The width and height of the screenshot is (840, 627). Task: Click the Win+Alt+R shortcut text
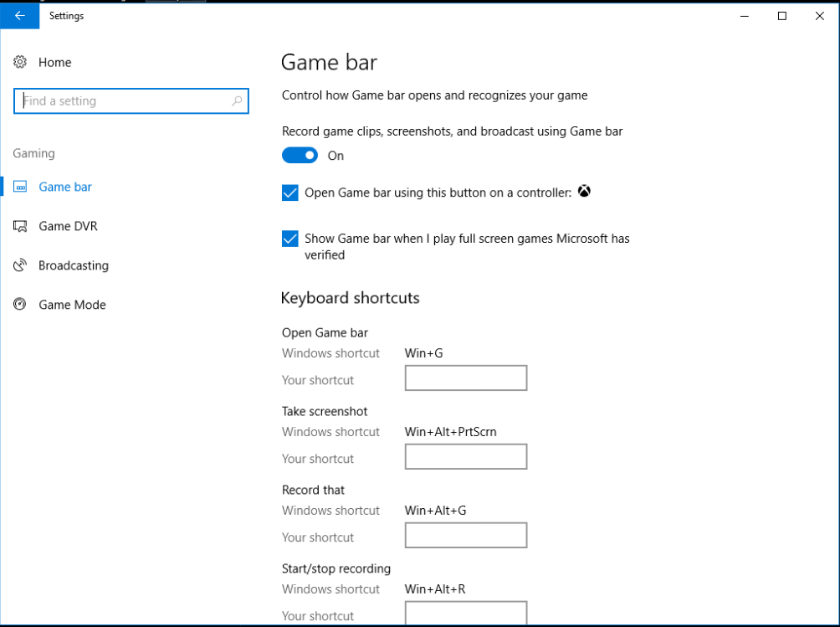435,589
